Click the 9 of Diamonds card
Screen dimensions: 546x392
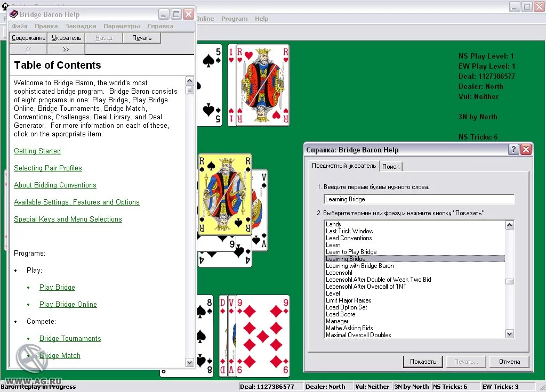click(x=263, y=336)
